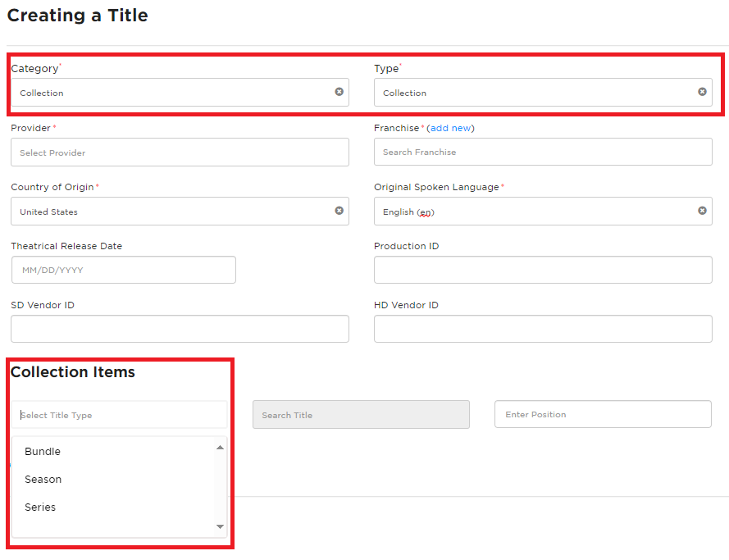The width and height of the screenshot is (729, 560).
Task: Click the Franchise field label
Action: pyautogui.click(x=397, y=128)
